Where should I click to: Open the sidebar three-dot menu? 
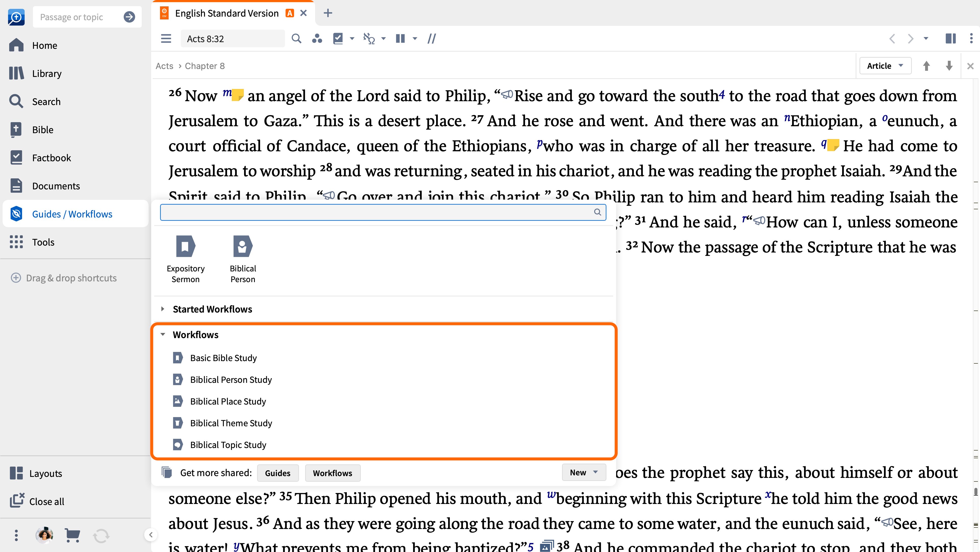click(16, 535)
